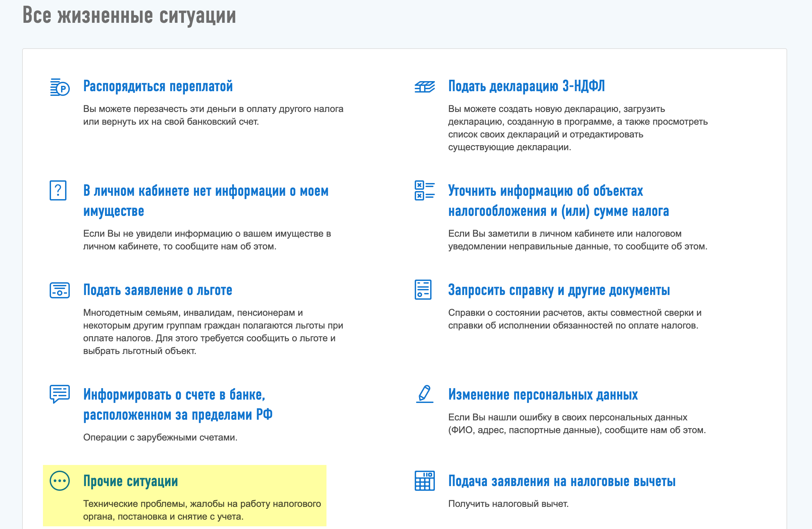Image resolution: width=812 pixels, height=529 pixels.
Task: Click the text 'Вы можете создать новую декларацию'
Action: [x=578, y=128]
